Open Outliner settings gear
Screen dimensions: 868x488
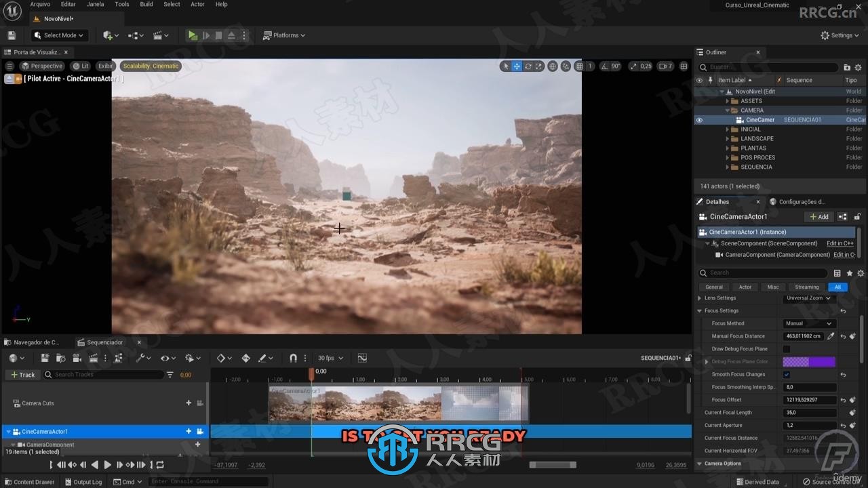[x=859, y=67]
